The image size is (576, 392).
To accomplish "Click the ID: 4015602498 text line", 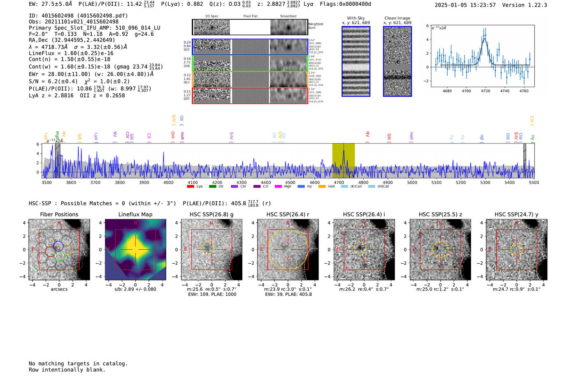I will point(78,16).
